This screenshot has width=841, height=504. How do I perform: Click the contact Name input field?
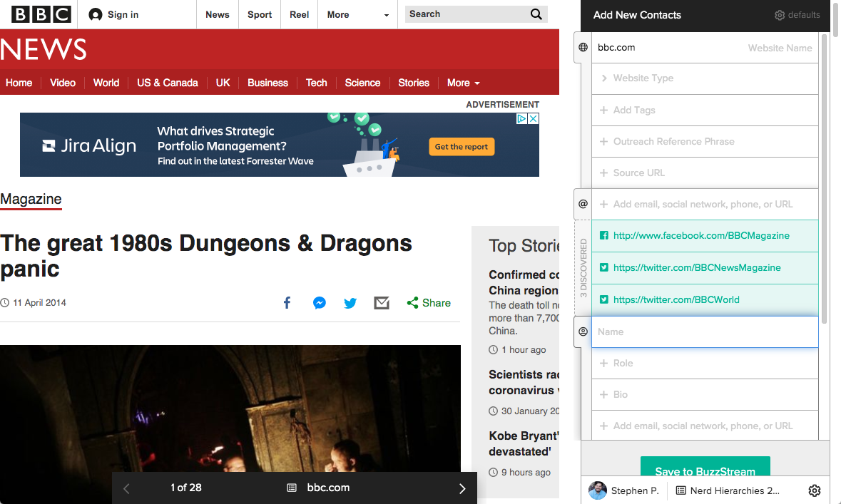point(705,332)
